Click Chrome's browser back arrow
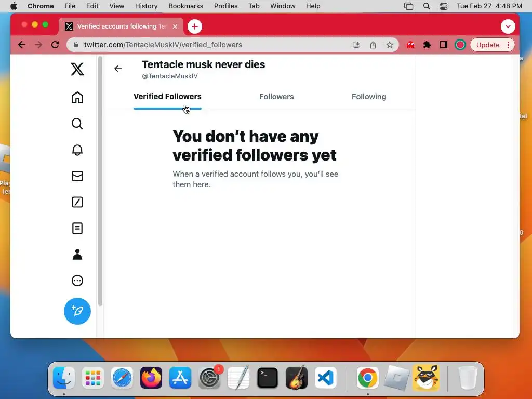The image size is (532, 399). [x=22, y=45]
